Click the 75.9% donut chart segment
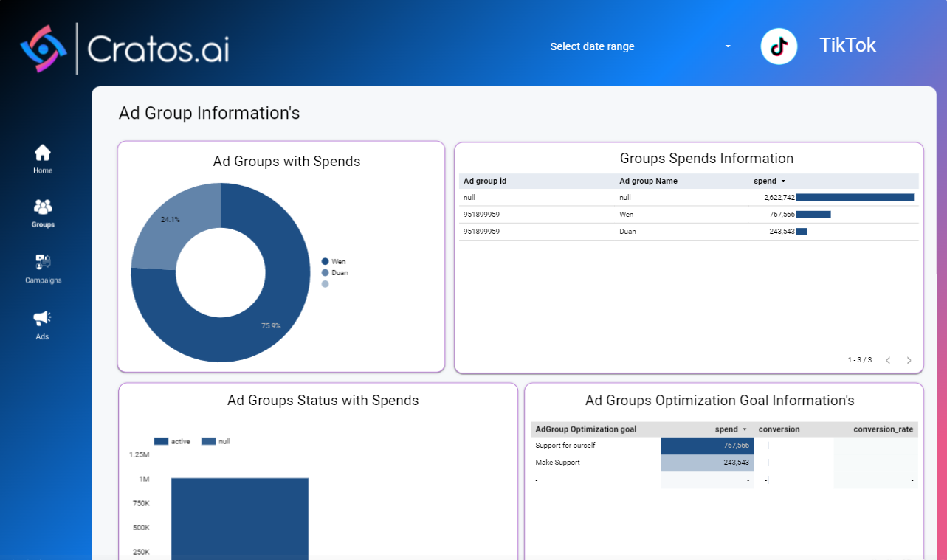 point(272,325)
